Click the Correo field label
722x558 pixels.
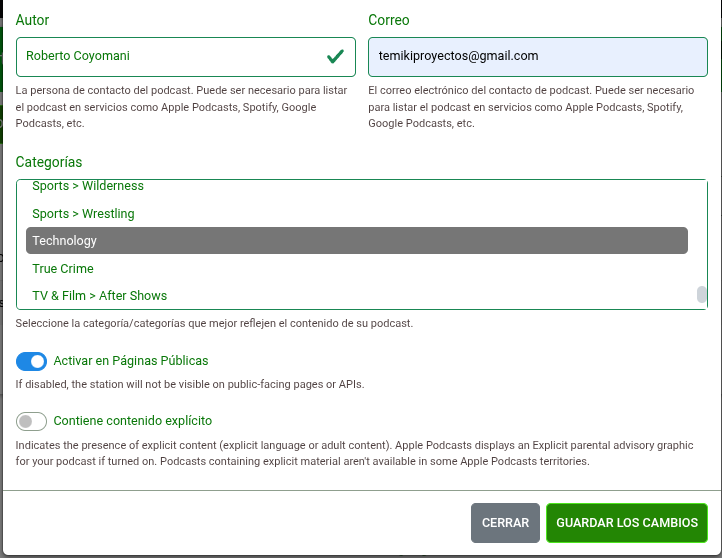pos(388,20)
